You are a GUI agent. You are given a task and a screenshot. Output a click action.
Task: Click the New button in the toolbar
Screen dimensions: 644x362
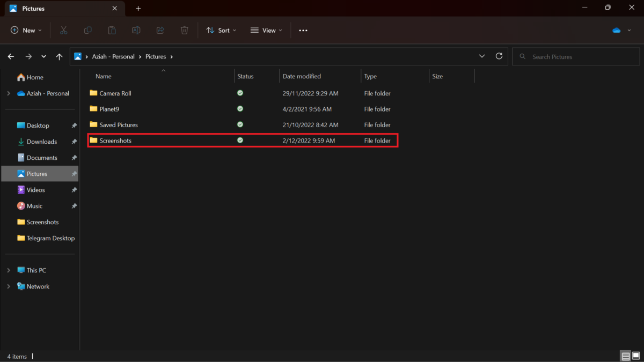tap(26, 31)
